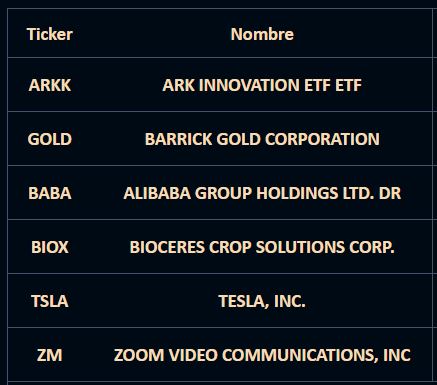437x385 pixels.
Task: Select the ARKK ticker cell
Action: [x=50, y=85]
